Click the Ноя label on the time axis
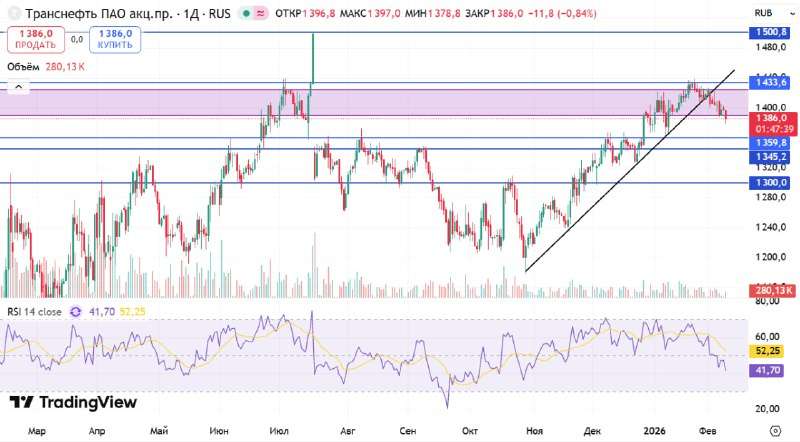 tap(534, 431)
